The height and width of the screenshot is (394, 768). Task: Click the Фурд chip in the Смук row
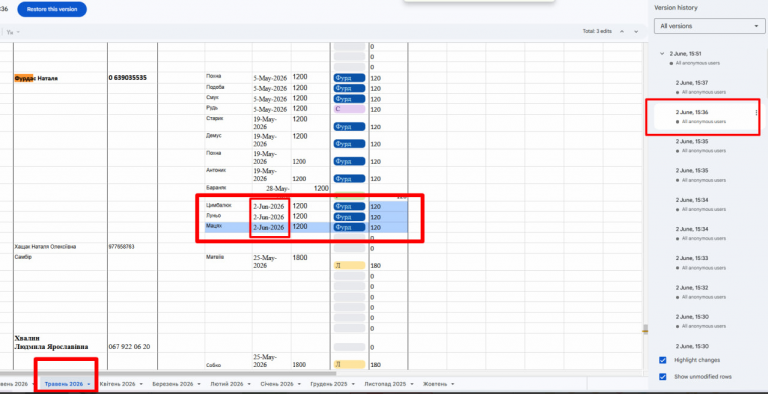click(350, 98)
